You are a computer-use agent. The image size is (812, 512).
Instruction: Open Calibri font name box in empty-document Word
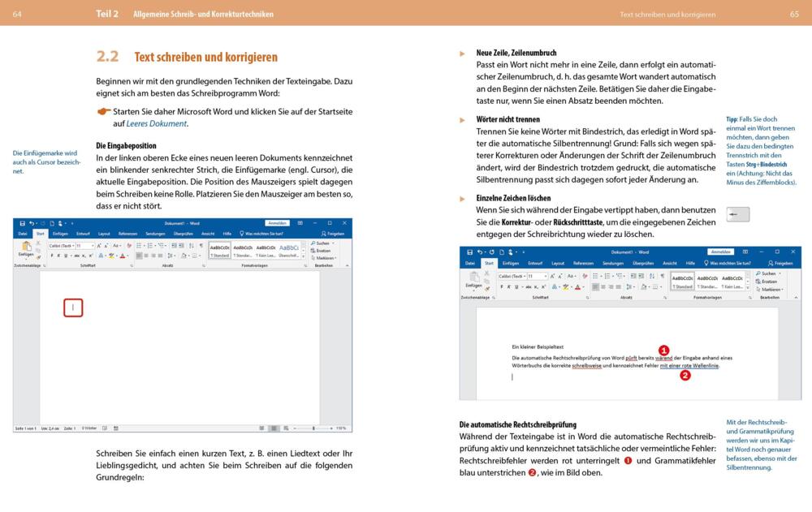(63, 246)
